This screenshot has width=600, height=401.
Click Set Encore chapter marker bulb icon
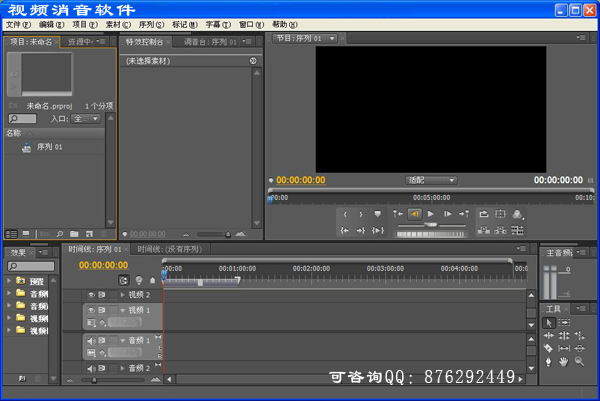coord(139,280)
